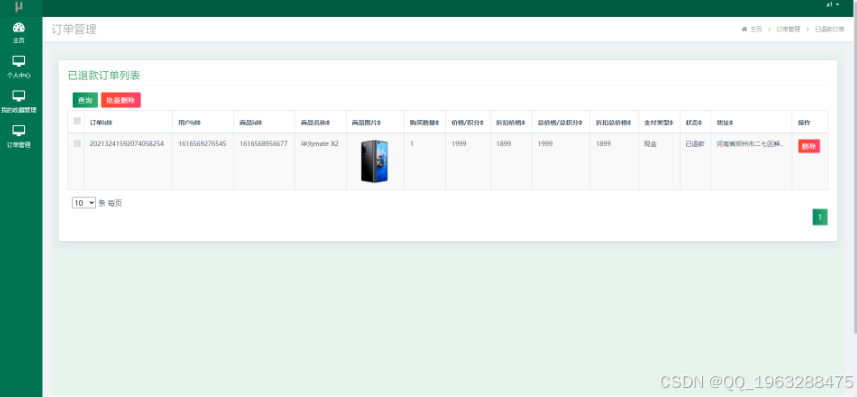Sort by 价格/积分 column header
857x397 pixels.
pyautogui.click(x=468, y=122)
